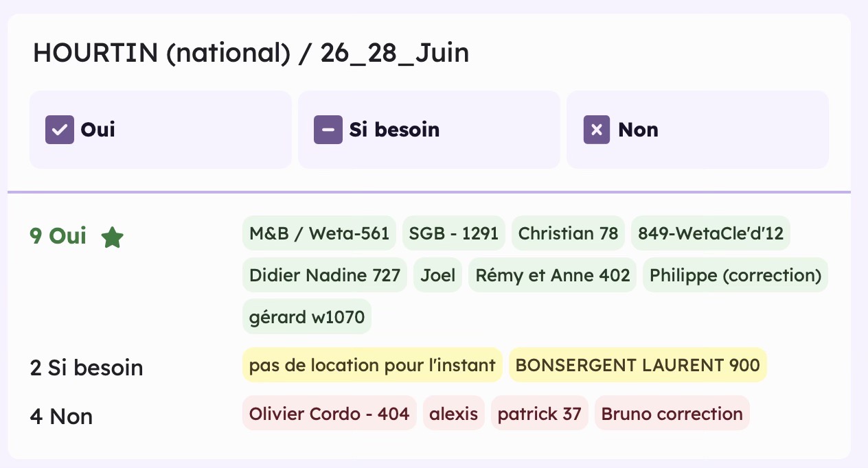Viewport: 868px width, 468px height.
Task: Click the Olivier Cordo - 404 tag
Action: (330, 413)
